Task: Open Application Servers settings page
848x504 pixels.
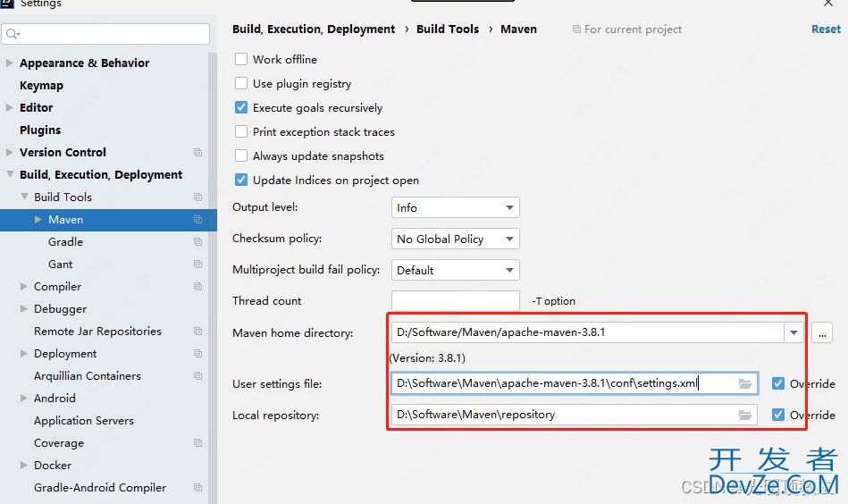Action: point(84,421)
